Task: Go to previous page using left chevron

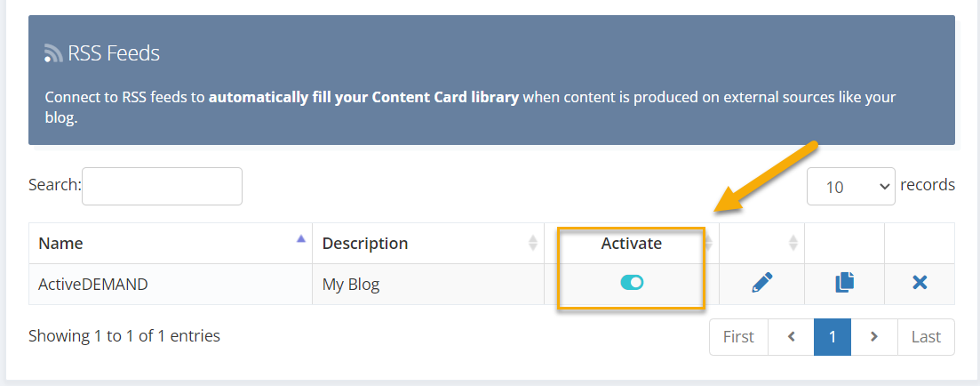Action: click(x=791, y=337)
